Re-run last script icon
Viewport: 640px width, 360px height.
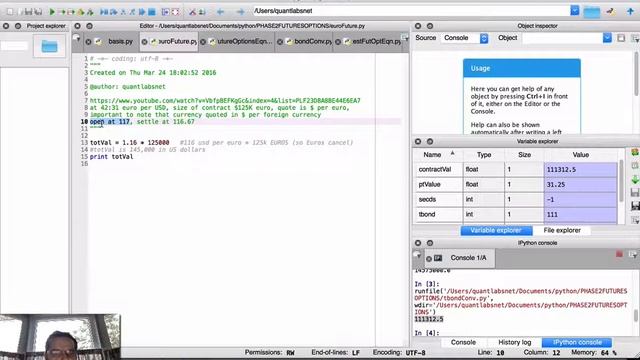90,12
